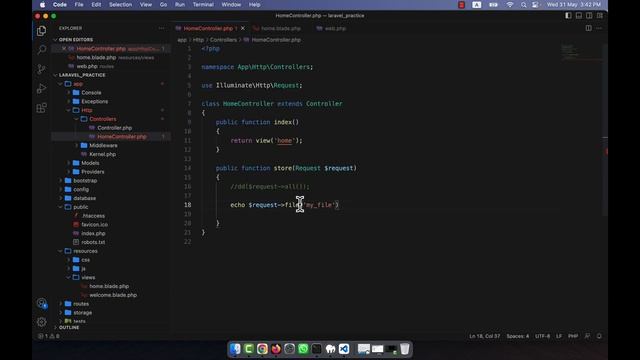This screenshot has height=360, width=640.
Task: Click the app breadcrumb segment
Action: click(x=182, y=40)
